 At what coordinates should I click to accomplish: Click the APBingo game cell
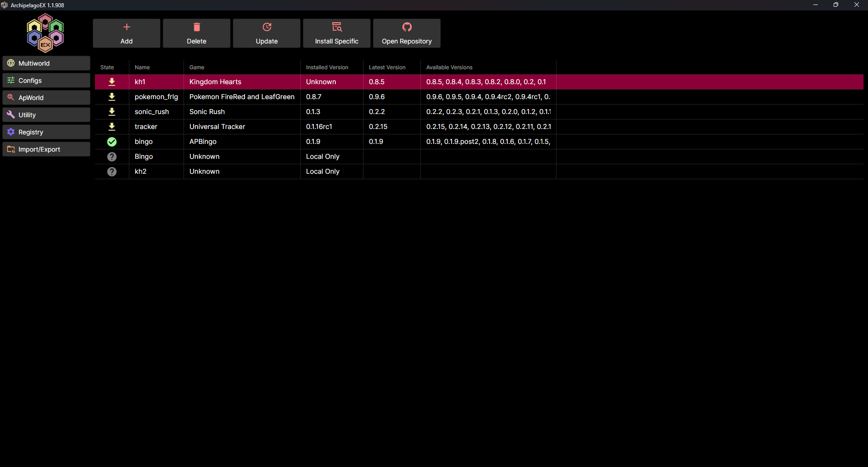coord(242,142)
